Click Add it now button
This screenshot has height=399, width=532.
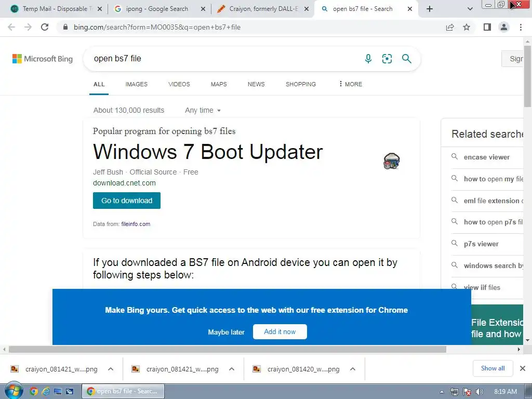pyautogui.click(x=280, y=331)
